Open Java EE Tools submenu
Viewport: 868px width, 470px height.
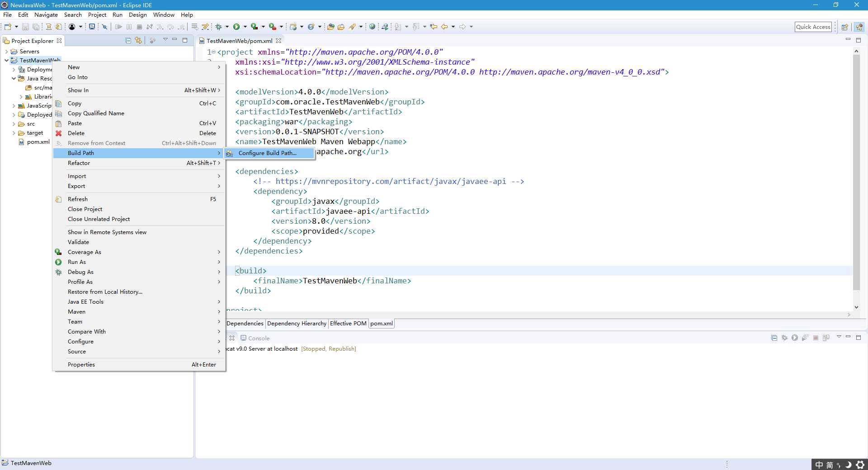click(x=139, y=301)
